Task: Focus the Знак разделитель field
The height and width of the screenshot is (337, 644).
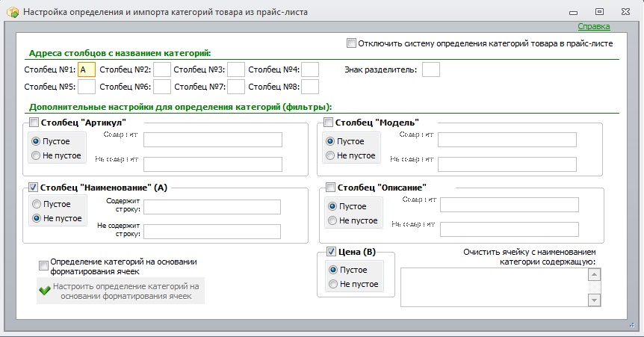Action: (431, 69)
